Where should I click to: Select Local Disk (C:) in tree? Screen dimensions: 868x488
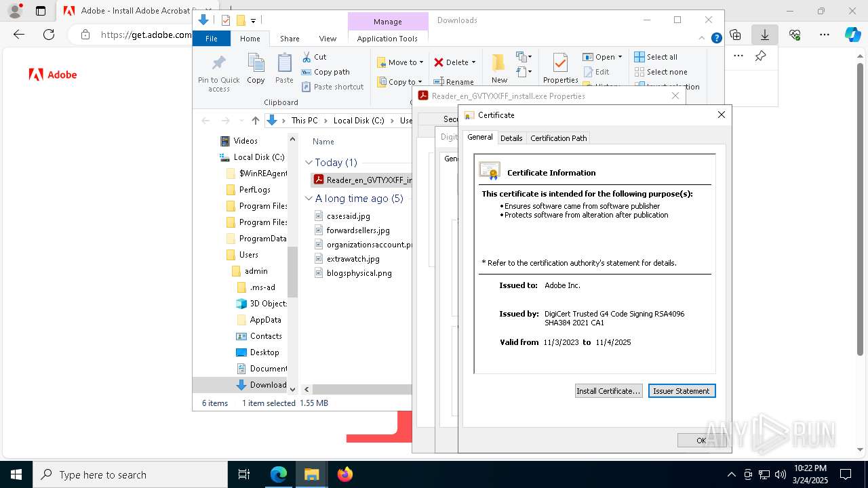[x=259, y=157]
